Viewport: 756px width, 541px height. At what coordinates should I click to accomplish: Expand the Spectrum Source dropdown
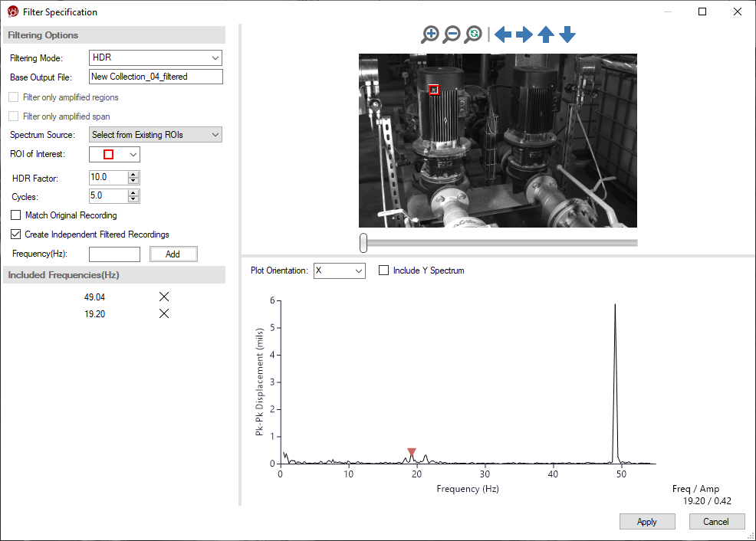(x=155, y=135)
